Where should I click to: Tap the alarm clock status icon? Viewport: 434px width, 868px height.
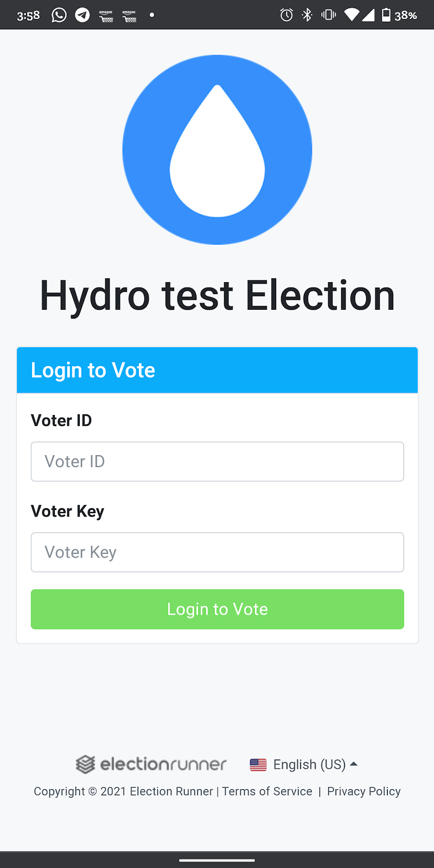point(286,15)
